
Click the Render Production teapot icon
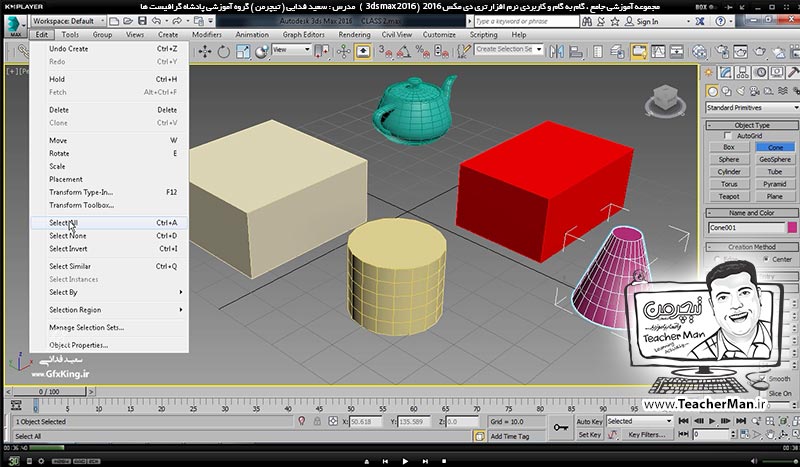click(760, 52)
